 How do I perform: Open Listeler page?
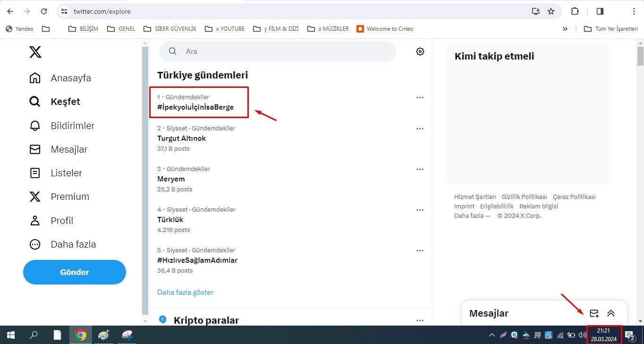[55, 173]
